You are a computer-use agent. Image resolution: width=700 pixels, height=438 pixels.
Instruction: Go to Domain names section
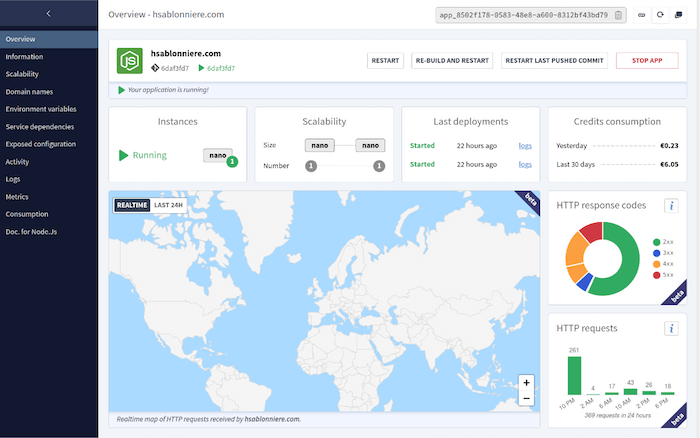[x=30, y=92]
